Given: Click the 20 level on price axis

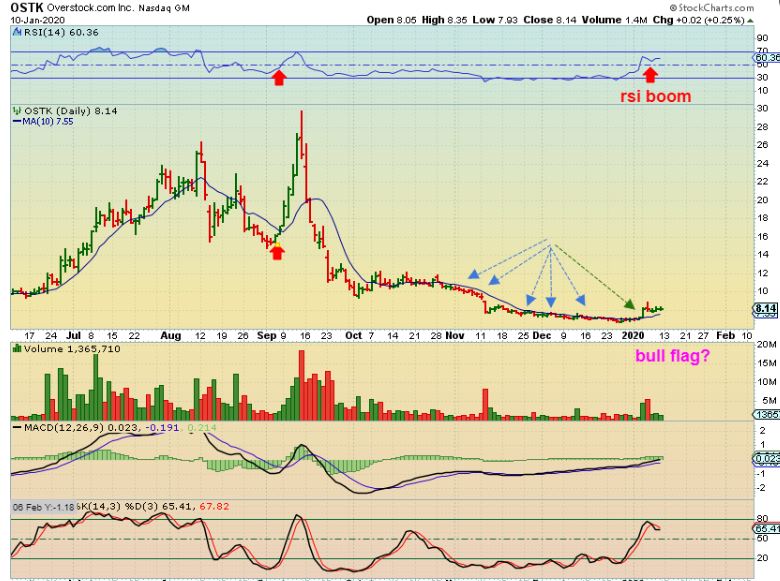Looking at the screenshot, I should (762, 200).
